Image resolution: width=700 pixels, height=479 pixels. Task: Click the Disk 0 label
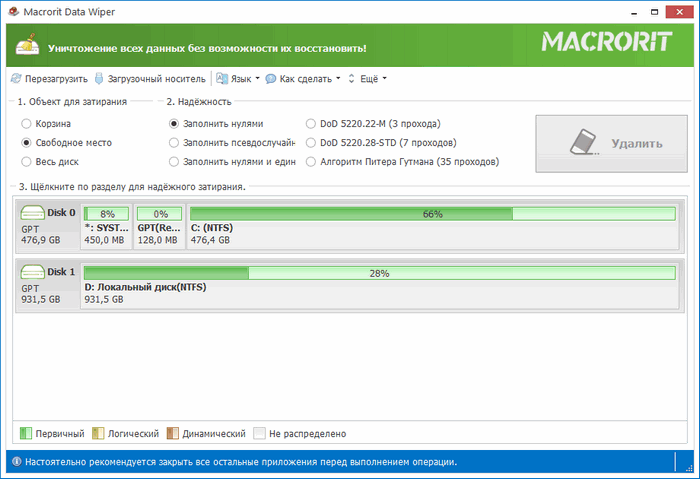(x=61, y=212)
